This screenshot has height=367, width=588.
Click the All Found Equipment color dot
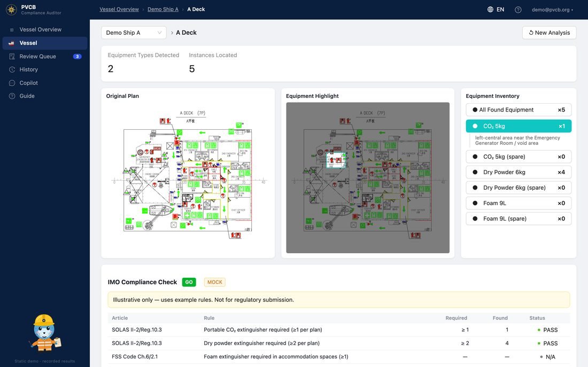pos(475,110)
